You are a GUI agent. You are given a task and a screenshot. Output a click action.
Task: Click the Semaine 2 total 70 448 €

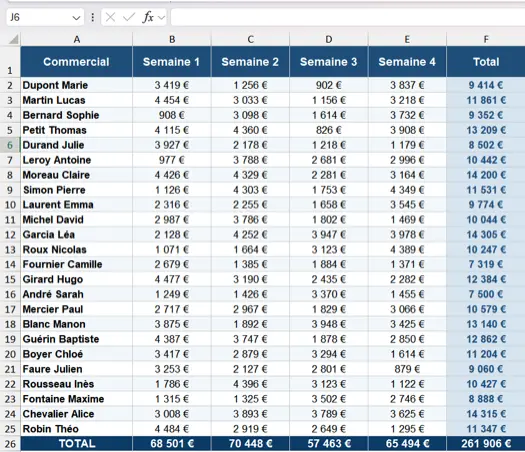pos(250,444)
